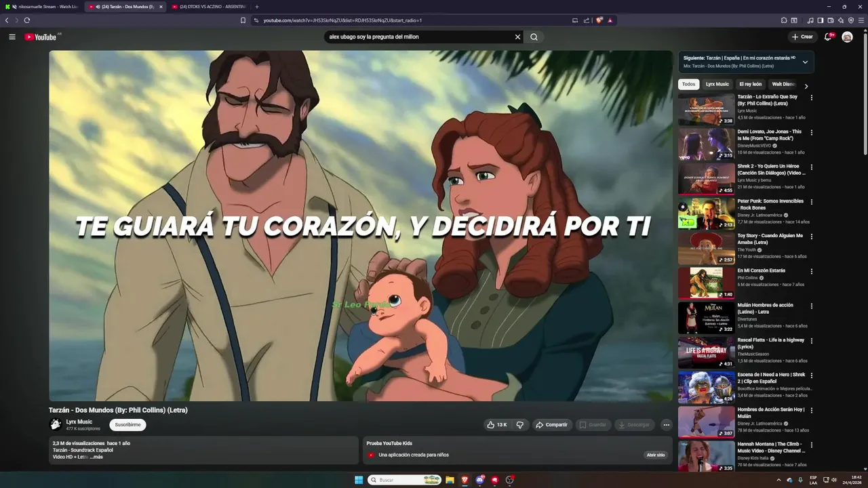Open options for Tarzán - Lo Extraño Que Soy
868x488 pixels.
pyautogui.click(x=811, y=98)
